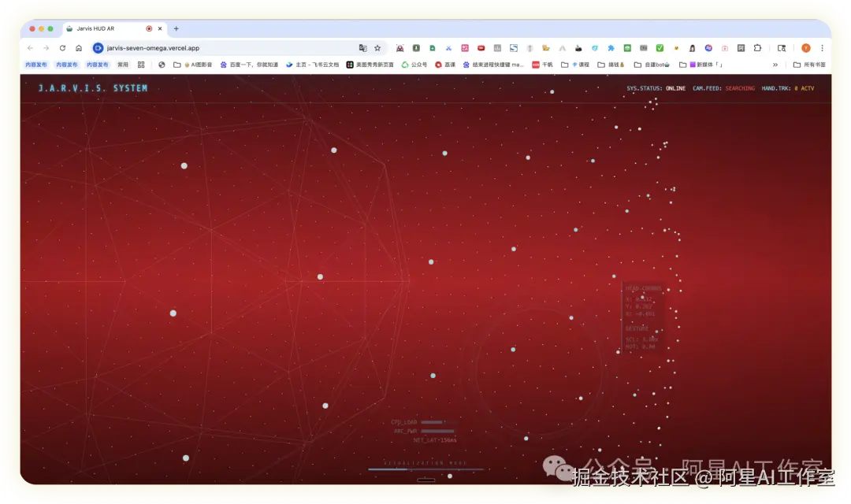This screenshot has height=504, width=851.
Task: Expand the 自建bot bookmark folder
Action: (x=652, y=65)
